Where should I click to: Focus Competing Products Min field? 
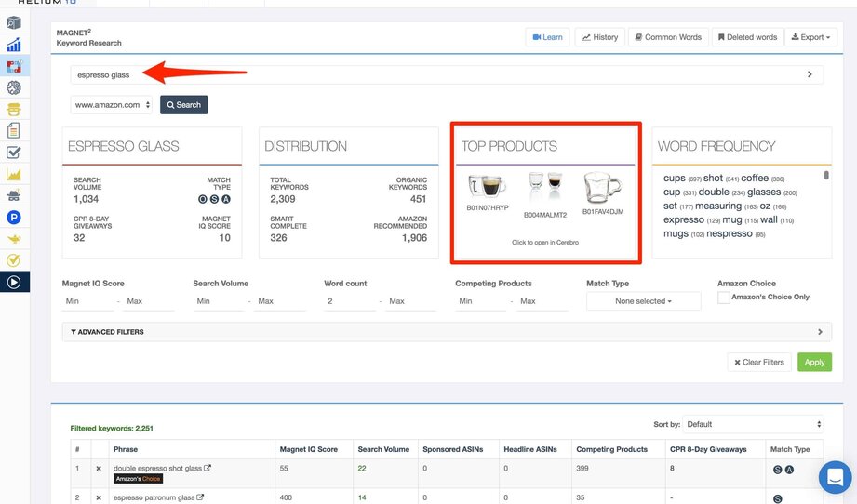pos(481,301)
